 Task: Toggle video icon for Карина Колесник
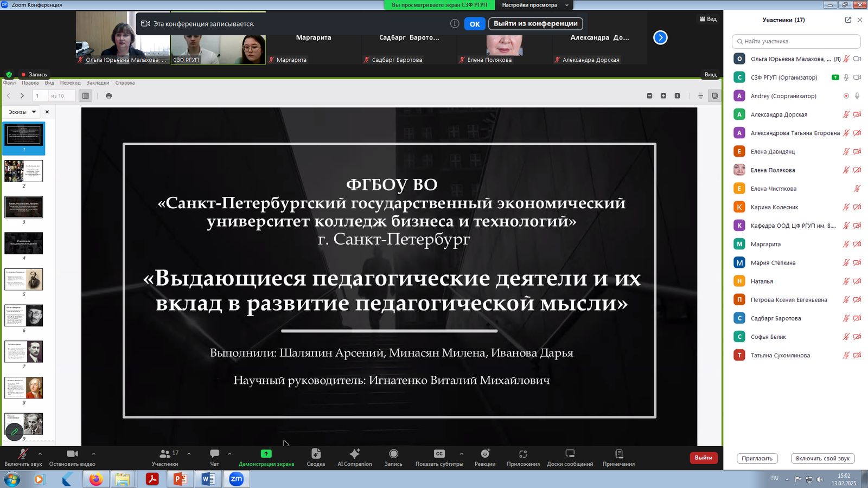(857, 207)
